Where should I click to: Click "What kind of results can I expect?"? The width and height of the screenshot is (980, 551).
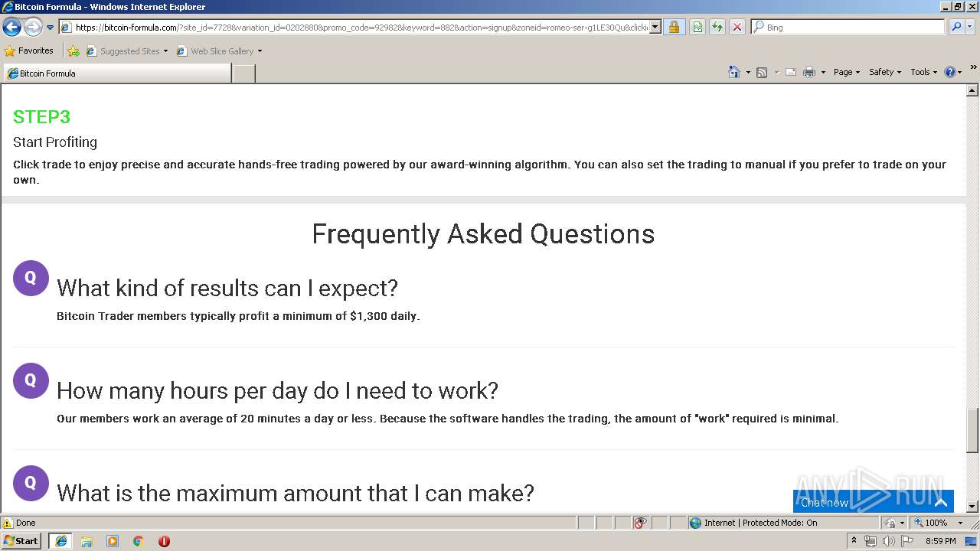tap(227, 288)
